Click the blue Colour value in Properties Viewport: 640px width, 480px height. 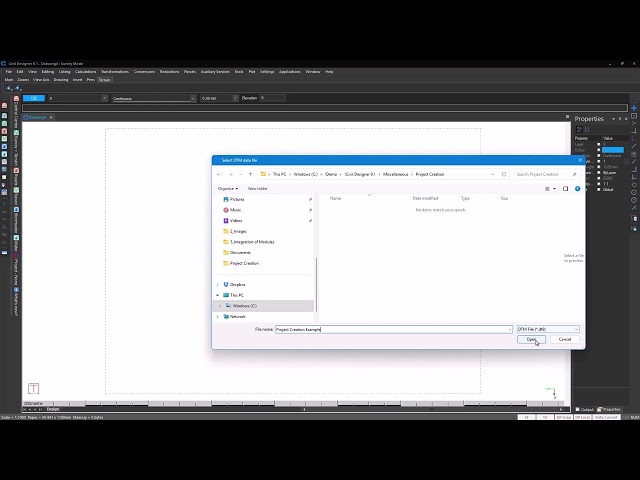click(x=613, y=150)
